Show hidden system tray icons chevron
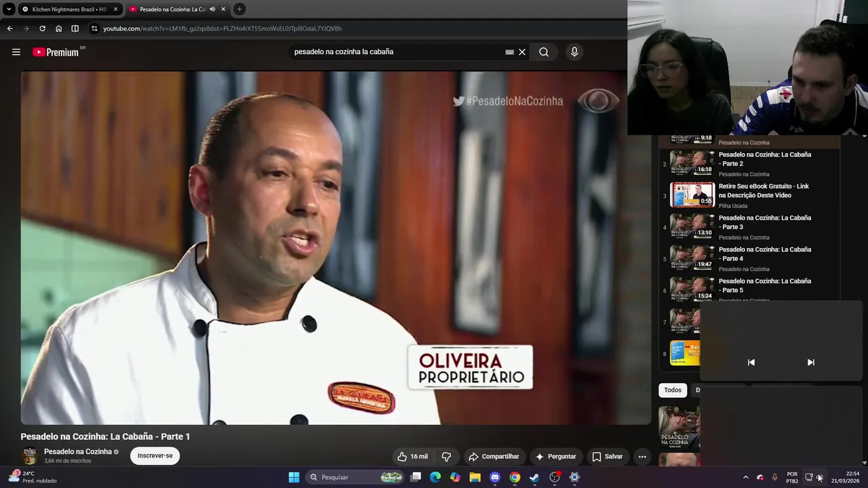The height and width of the screenshot is (488, 868). coord(745,477)
